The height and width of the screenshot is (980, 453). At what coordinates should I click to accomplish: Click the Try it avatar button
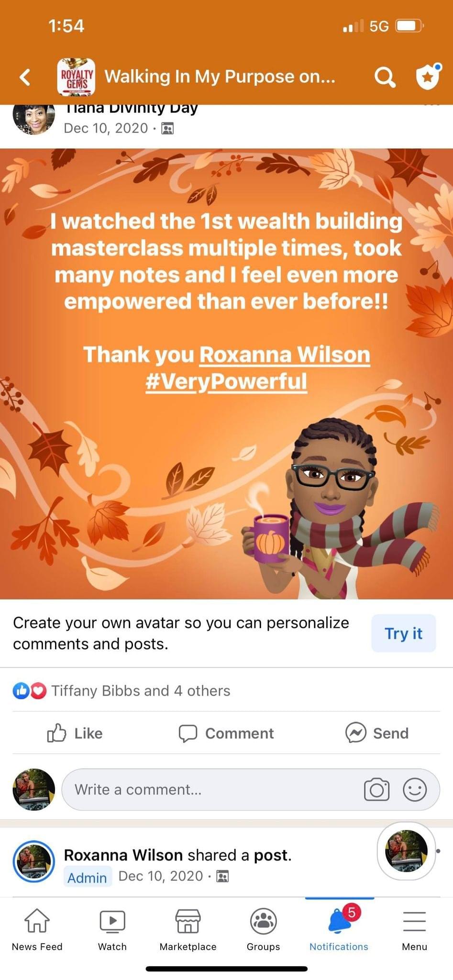pos(403,633)
